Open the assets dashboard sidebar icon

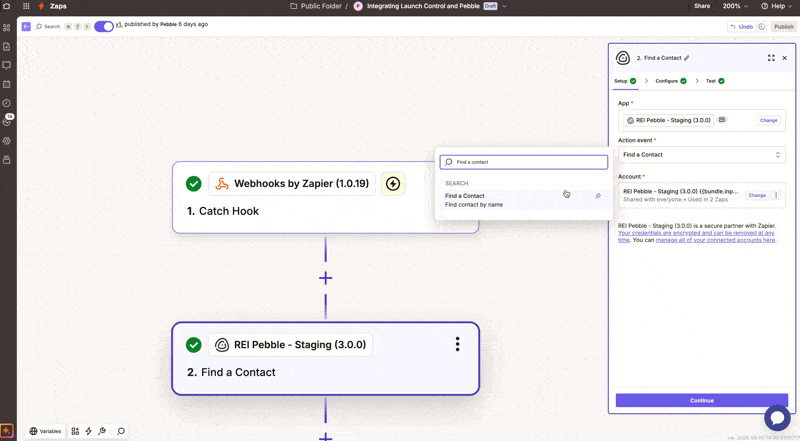7,28
